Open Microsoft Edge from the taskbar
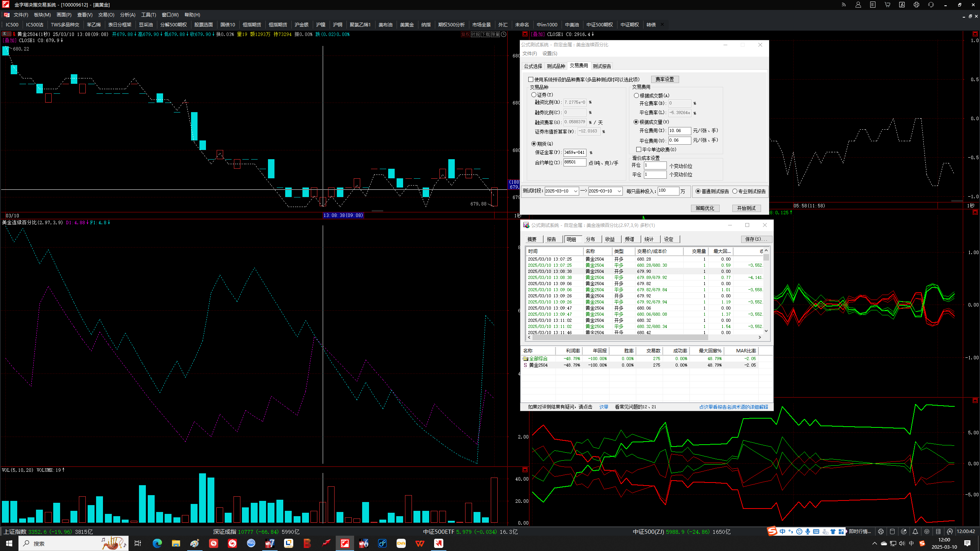The width and height of the screenshot is (980, 551). 157,543
